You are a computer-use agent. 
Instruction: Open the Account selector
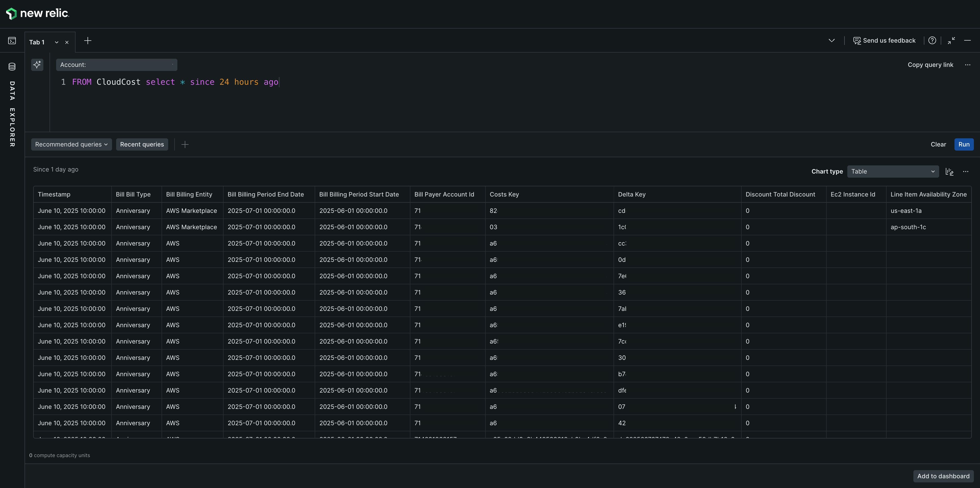pyautogui.click(x=117, y=65)
